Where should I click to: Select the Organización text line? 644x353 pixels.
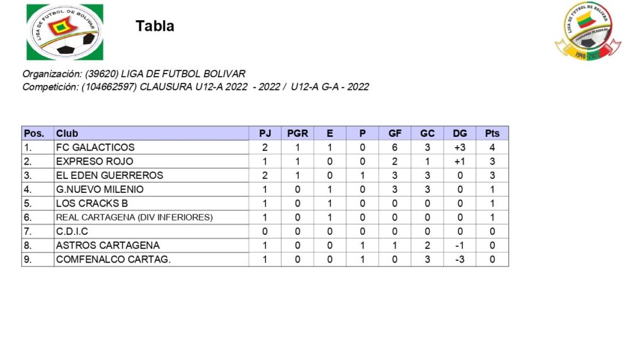click(134, 74)
